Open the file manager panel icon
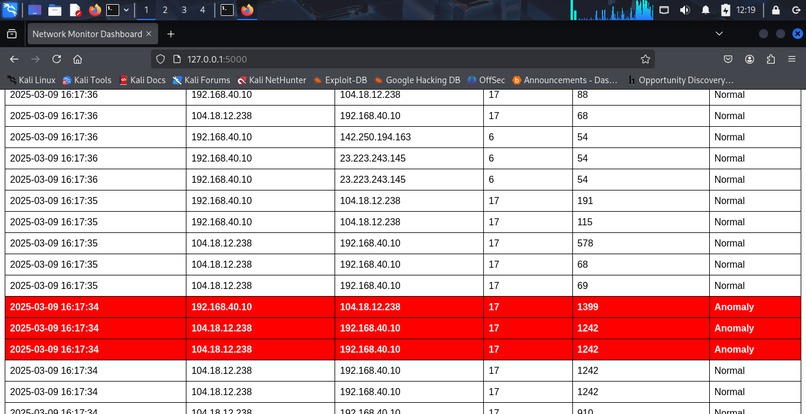The image size is (806, 414). (54, 10)
